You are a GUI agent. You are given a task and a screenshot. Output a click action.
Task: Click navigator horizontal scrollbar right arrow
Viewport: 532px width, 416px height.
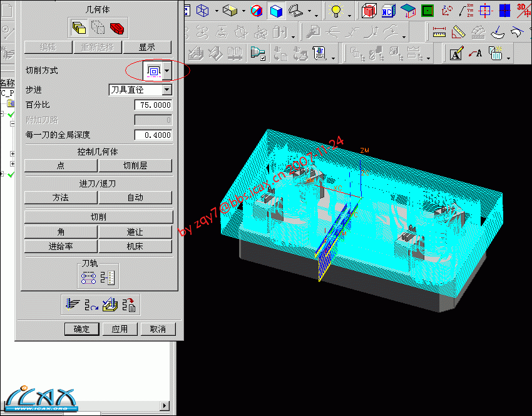[x=165, y=405]
